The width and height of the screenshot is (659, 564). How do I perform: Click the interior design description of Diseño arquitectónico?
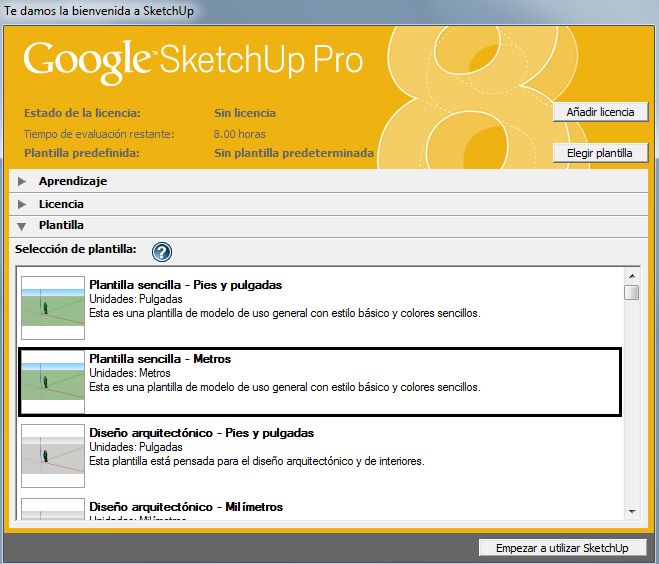pos(257,461)
